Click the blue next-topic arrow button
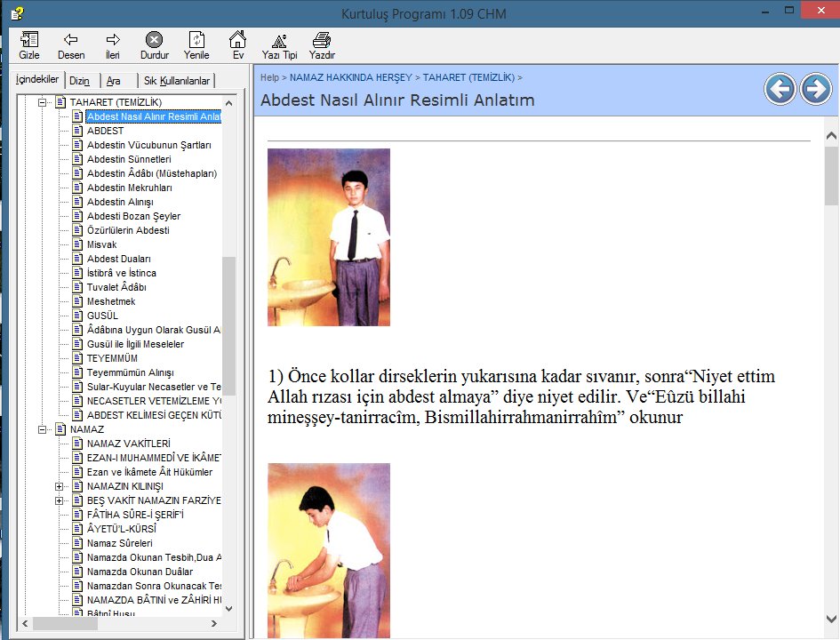Screen dimensions: 840x640 [815, 88]
